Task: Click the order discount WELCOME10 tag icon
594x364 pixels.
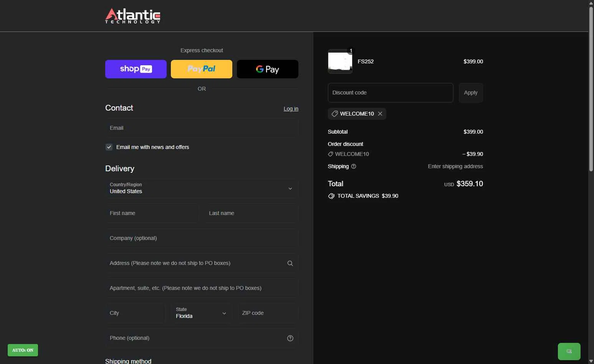Action: coord(331,154)
